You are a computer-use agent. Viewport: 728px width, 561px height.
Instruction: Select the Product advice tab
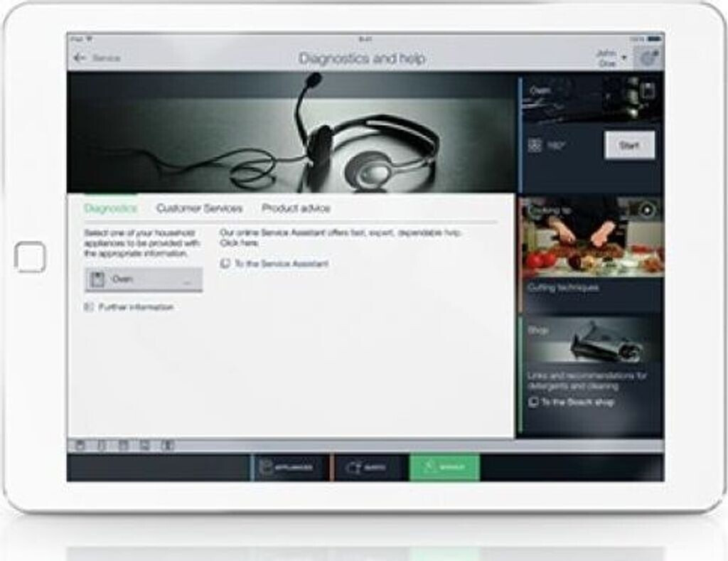click(296, 208)
